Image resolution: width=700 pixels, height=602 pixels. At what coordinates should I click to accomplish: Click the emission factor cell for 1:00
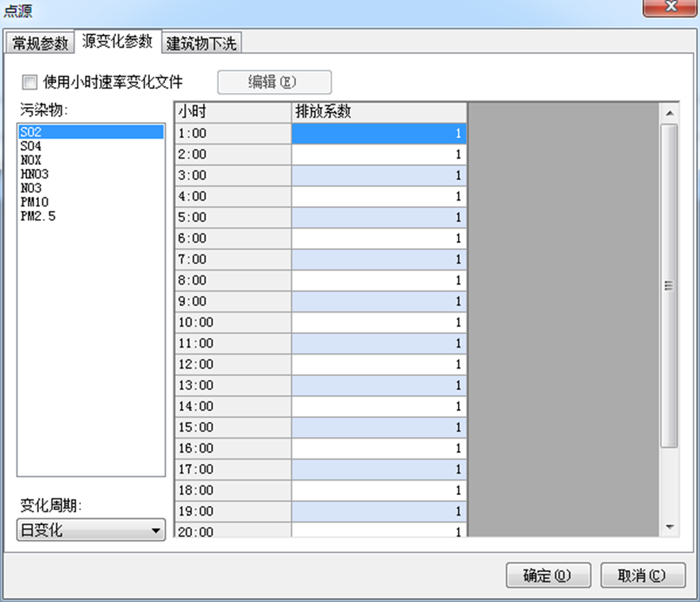pyautogui.click(x=379, y=134)
